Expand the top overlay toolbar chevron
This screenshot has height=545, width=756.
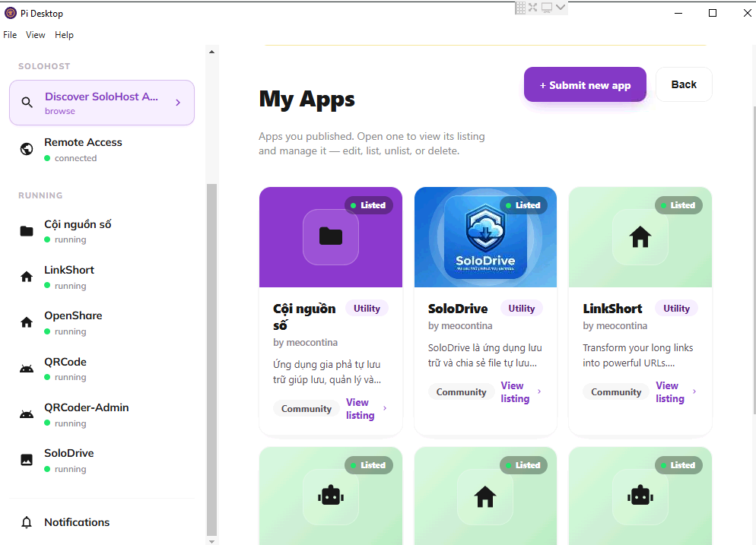(x=561, y=8)
